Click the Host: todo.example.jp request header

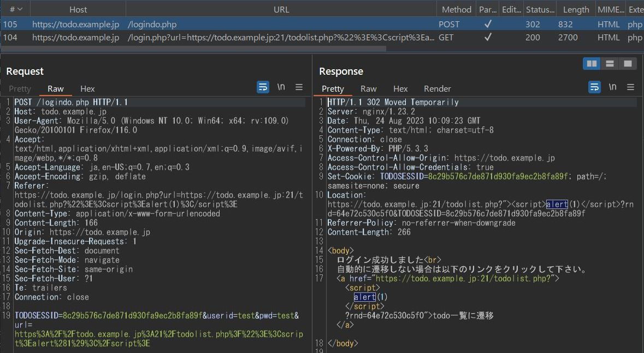click(x=61, y=111)
